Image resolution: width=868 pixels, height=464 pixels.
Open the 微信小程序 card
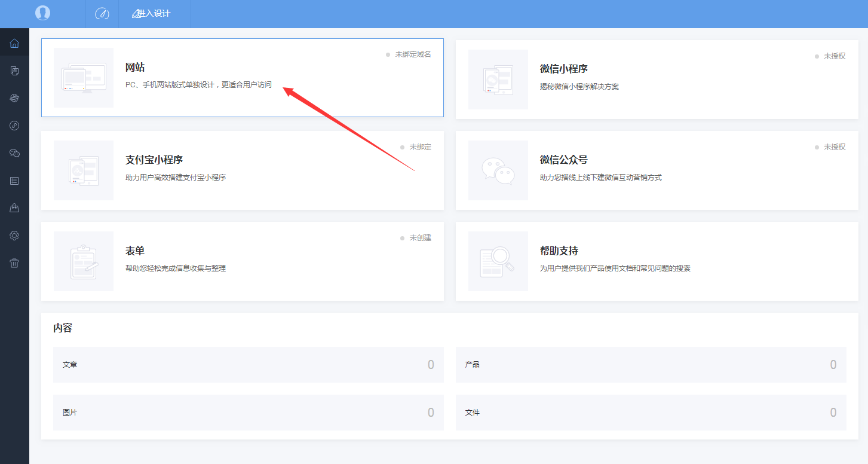click(657, 80)
